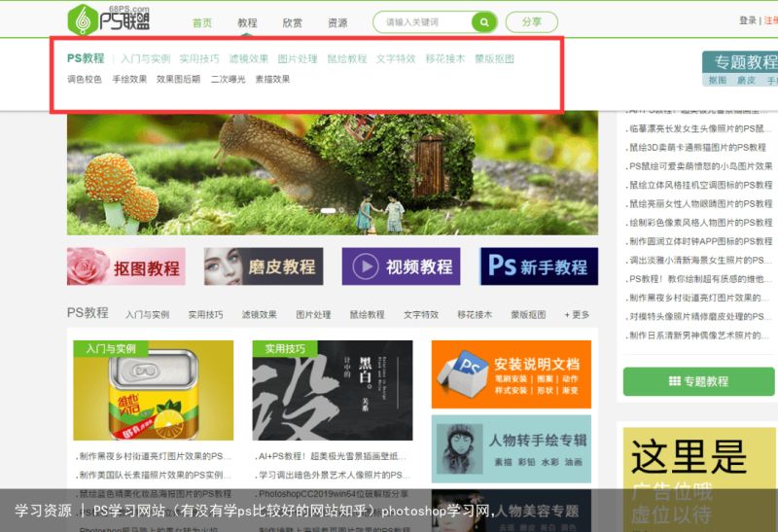This screenshot has width=778, height=532.
Task: Choose 素描效果 in the submenu
Action: click(x=272, y=79)
